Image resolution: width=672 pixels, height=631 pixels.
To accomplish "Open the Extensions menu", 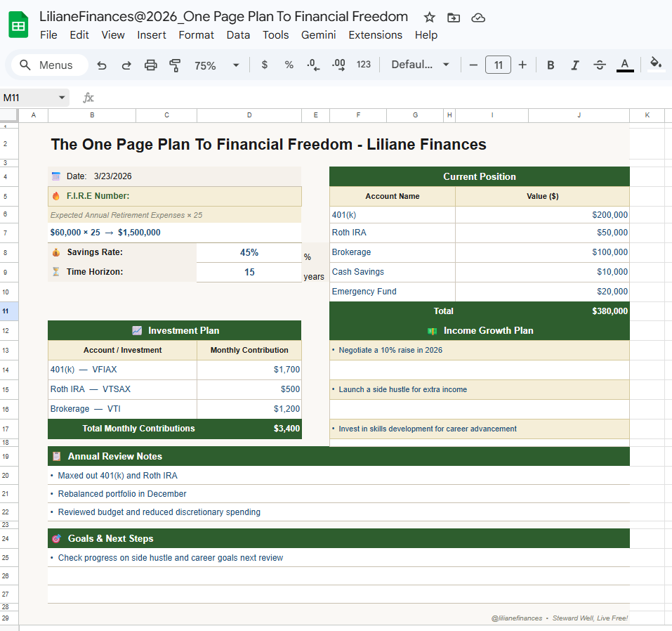I will (x=375, y=34).
